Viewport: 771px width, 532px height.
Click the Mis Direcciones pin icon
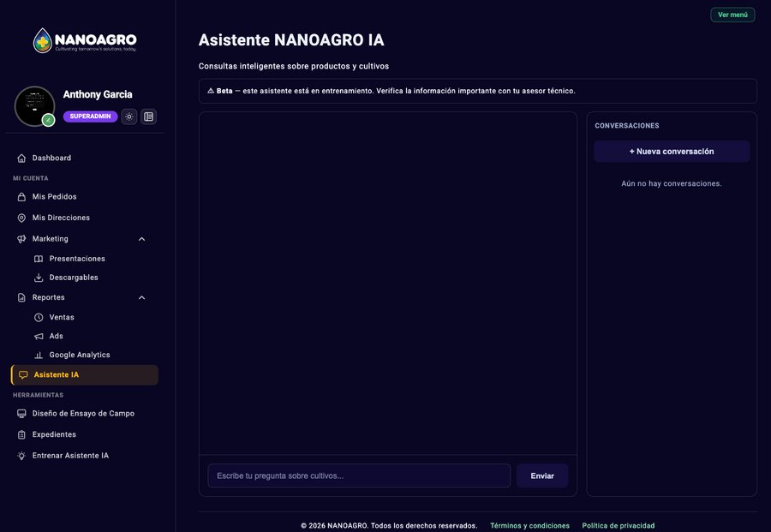click(x=21, y=218)
